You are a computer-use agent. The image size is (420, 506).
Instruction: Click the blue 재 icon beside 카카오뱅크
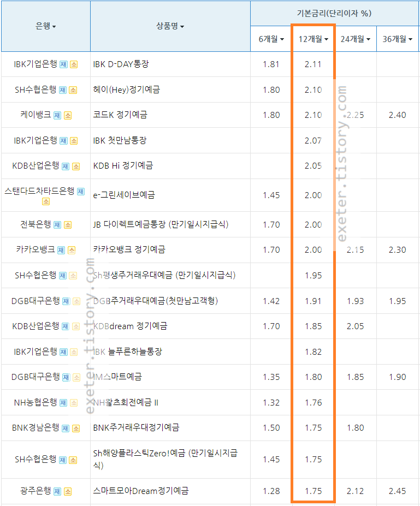61,250
